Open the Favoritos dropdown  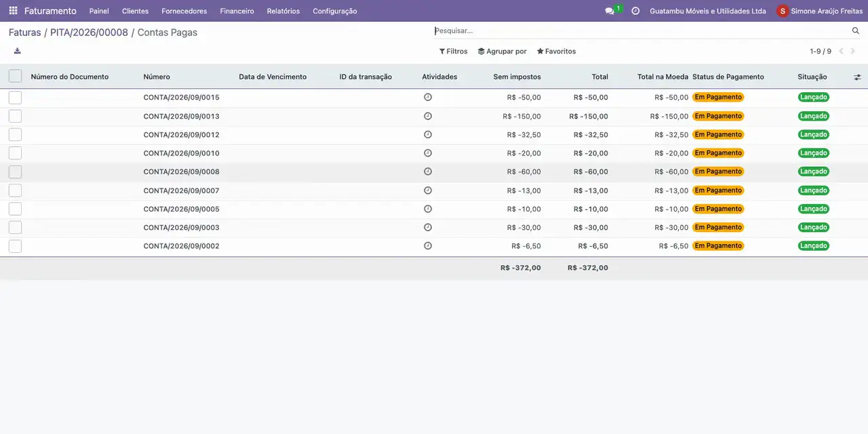point(556,51)
